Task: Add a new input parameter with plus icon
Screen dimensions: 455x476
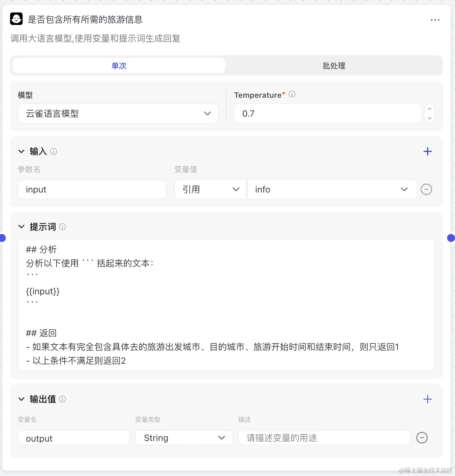Action: click(x=427, y=151)
